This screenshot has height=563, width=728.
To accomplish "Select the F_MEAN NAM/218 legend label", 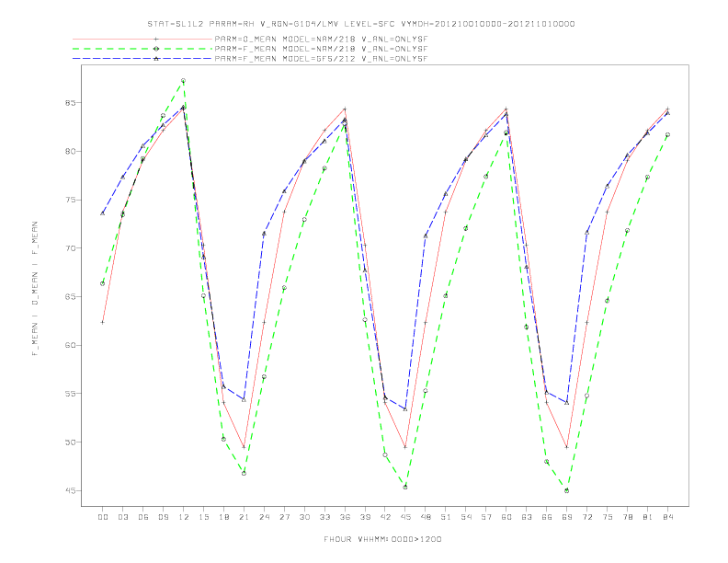I will pos(321,49).
